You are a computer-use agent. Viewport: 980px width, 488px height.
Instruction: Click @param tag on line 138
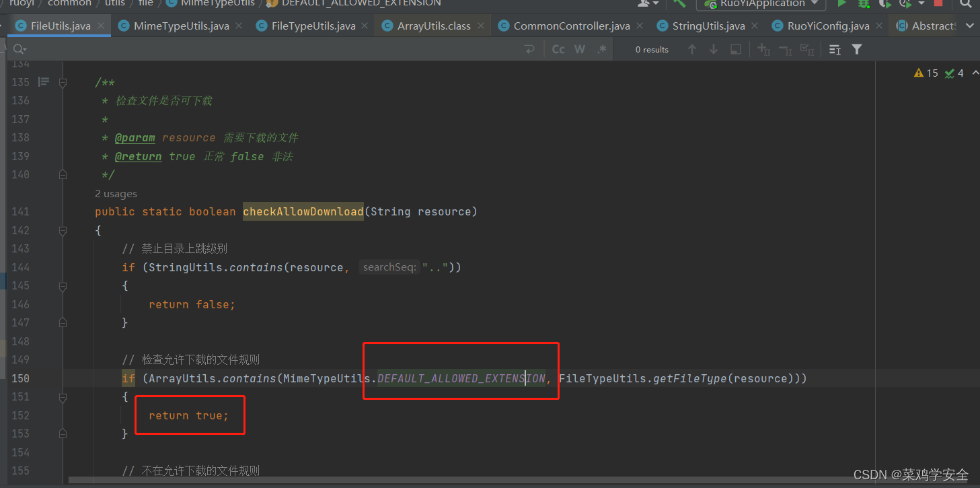135,137
